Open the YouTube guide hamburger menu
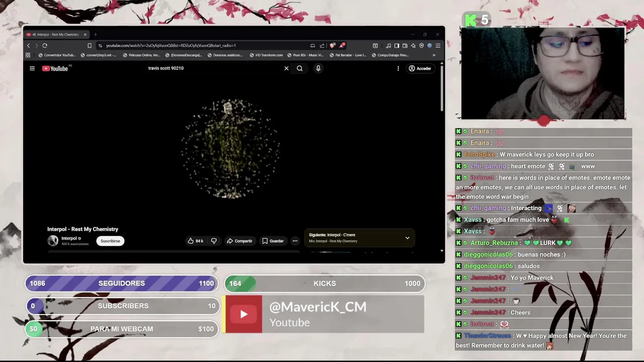 click(x=32, y=68)
